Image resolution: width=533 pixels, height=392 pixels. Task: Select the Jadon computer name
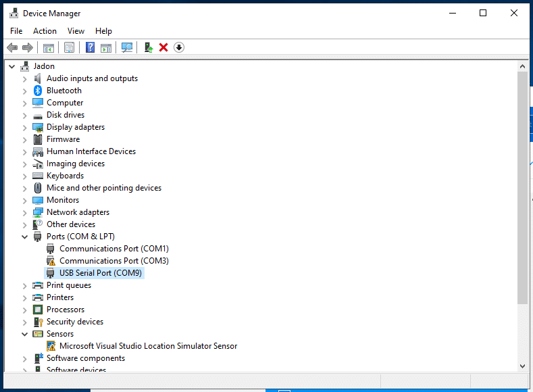44,66
